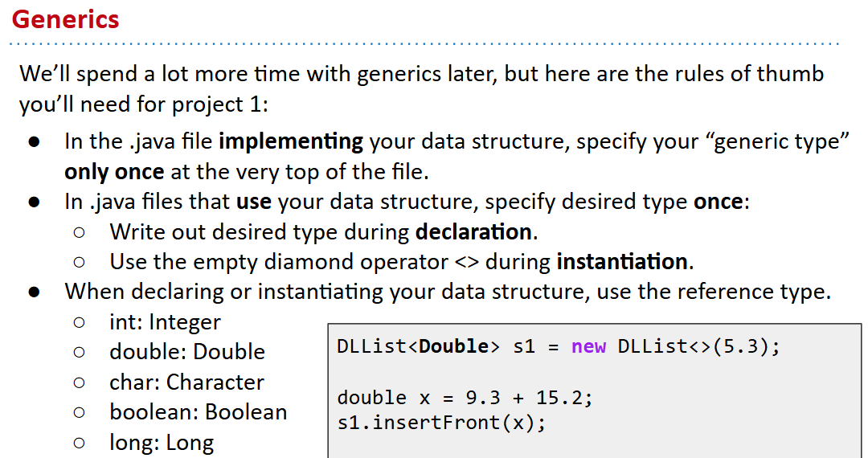The width and height of the screenshot is (868, 458).
Task: Click the bold word "implementing"
Action: tap(291, 141)
